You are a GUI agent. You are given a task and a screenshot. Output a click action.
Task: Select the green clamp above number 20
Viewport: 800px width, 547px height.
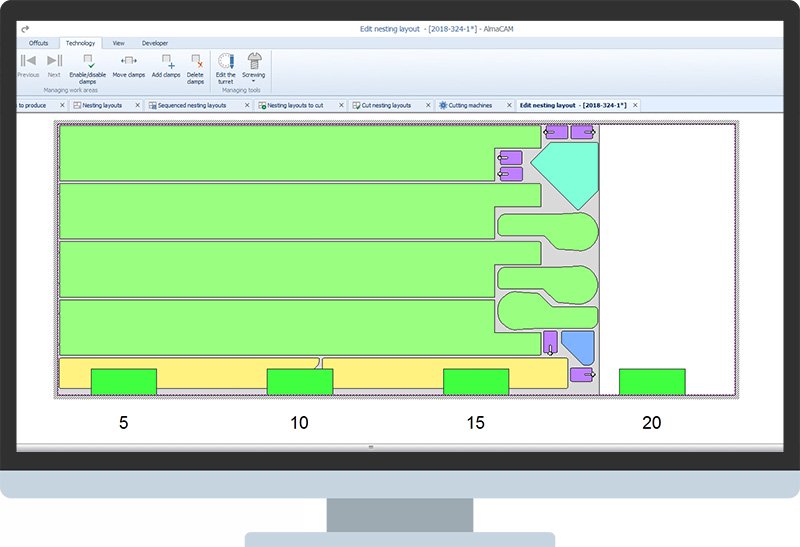(652, 382)
